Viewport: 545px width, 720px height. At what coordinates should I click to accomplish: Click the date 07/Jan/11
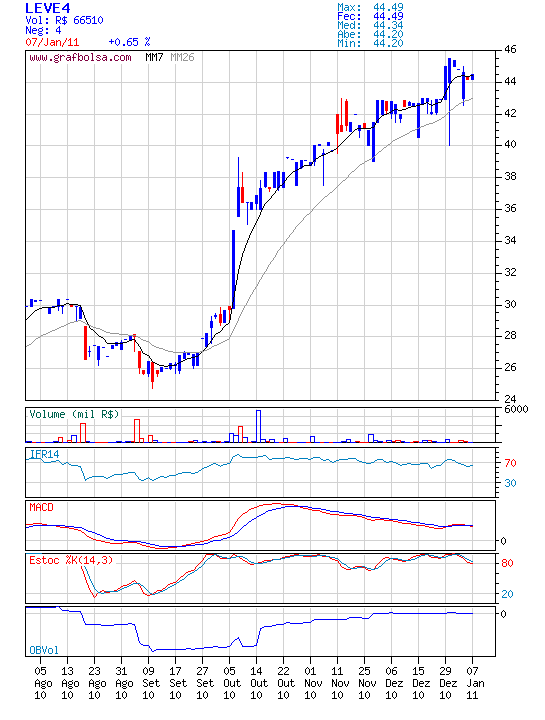tap(52, 42)
